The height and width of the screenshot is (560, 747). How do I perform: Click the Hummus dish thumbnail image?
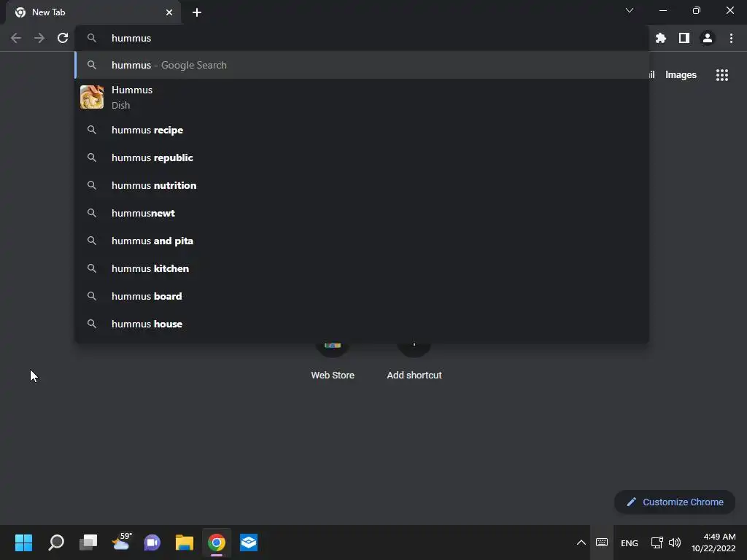click(x=92, y=97)
